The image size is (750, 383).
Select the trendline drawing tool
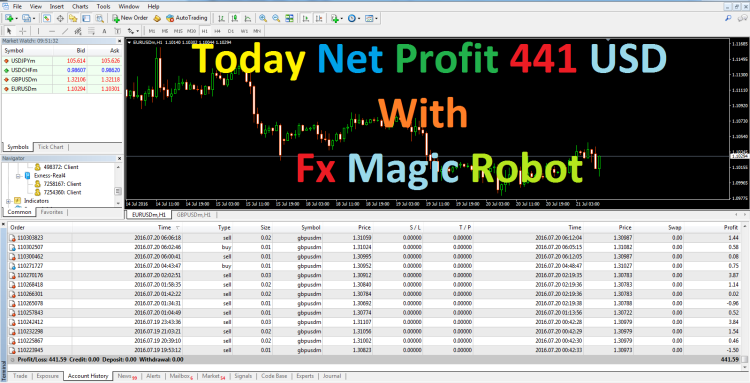click(65, 31)
